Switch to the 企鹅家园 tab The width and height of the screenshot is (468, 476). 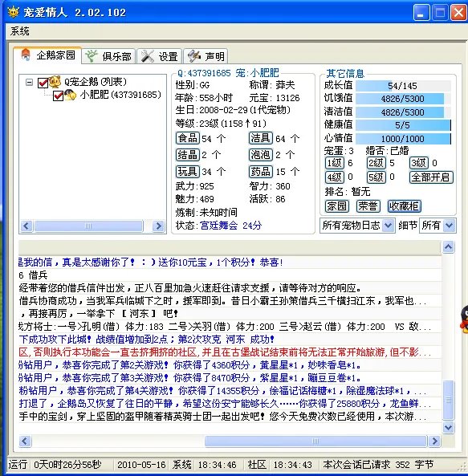point(47,55)
